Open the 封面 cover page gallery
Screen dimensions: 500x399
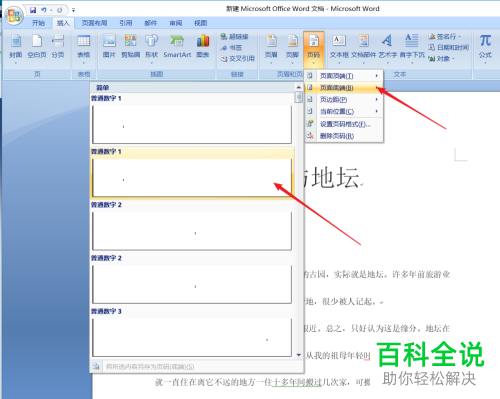(x=16, y=48)
